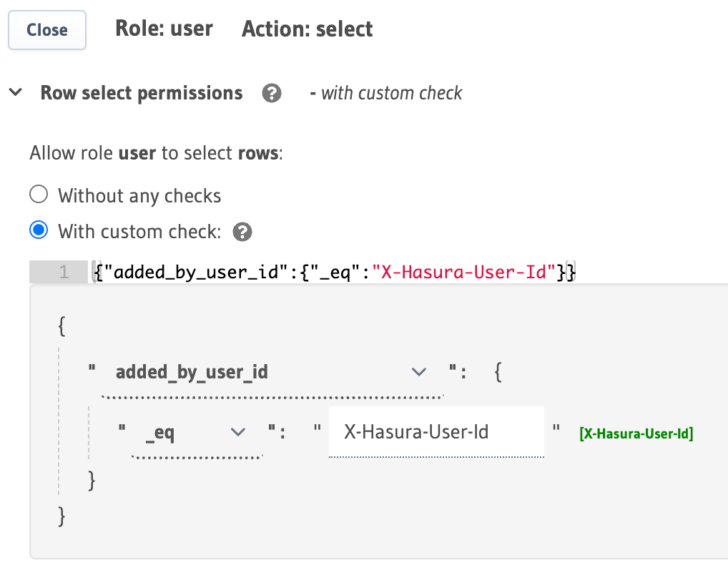Click the X-Hasura-User-Id value input field
This screenshot has width=728, height=578.
coord(436,431)
